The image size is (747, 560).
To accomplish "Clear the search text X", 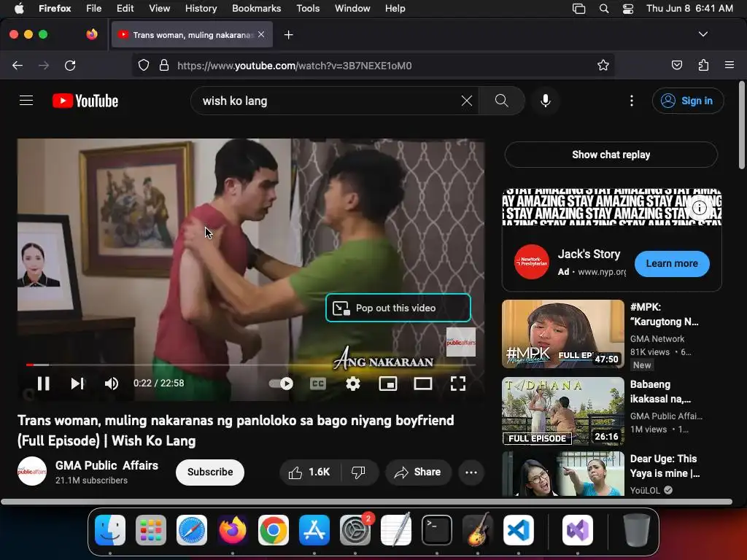I will pos(467,101).
